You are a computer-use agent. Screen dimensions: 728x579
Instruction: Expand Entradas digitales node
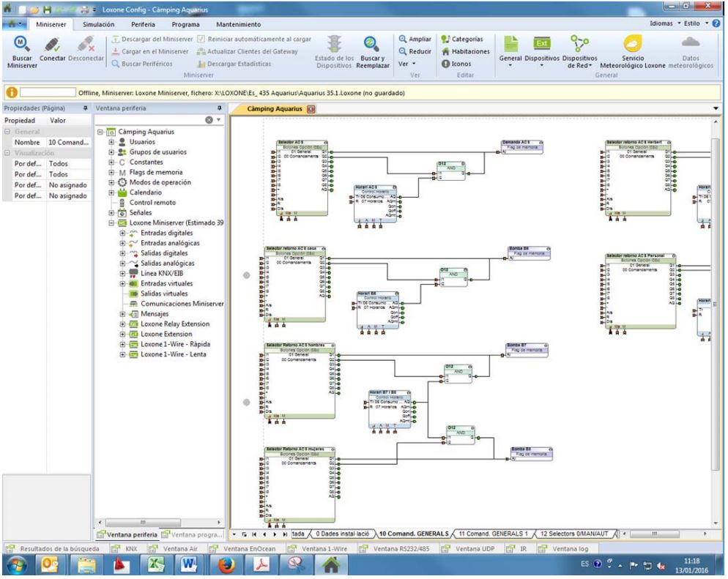pos(122,233)
